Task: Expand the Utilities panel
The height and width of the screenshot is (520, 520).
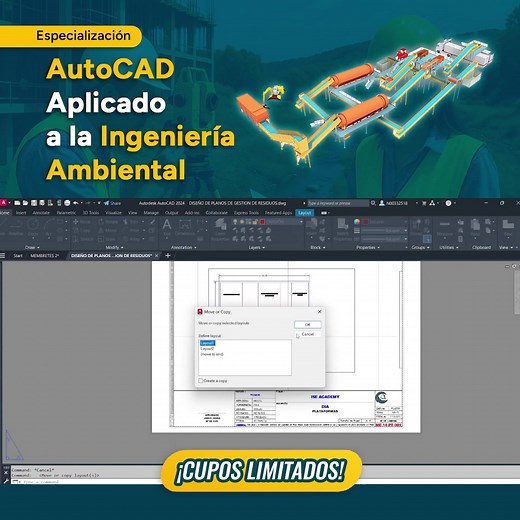Action: (x=449, y=247)
